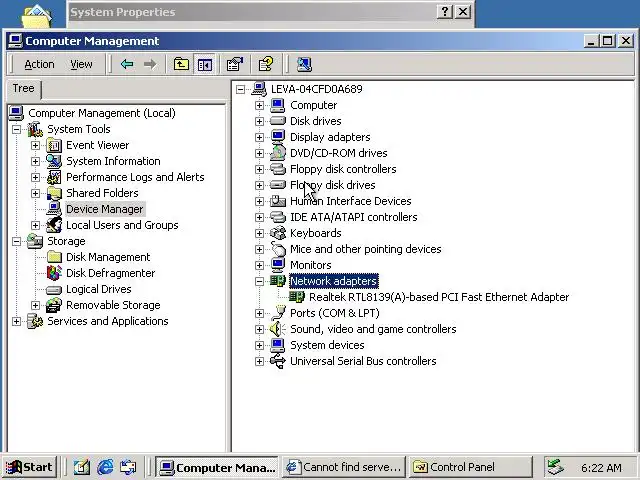
Task: Click the Help toolbar icon
Action: [266, 64]
